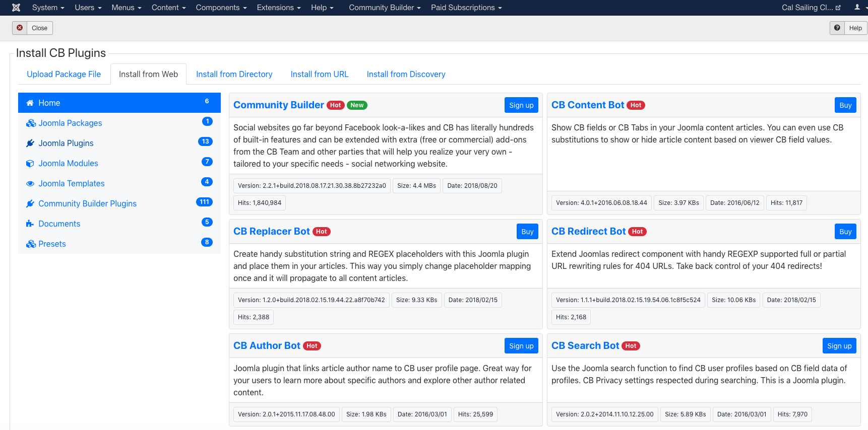
Task: Open the Content menu
Action: 169,8
